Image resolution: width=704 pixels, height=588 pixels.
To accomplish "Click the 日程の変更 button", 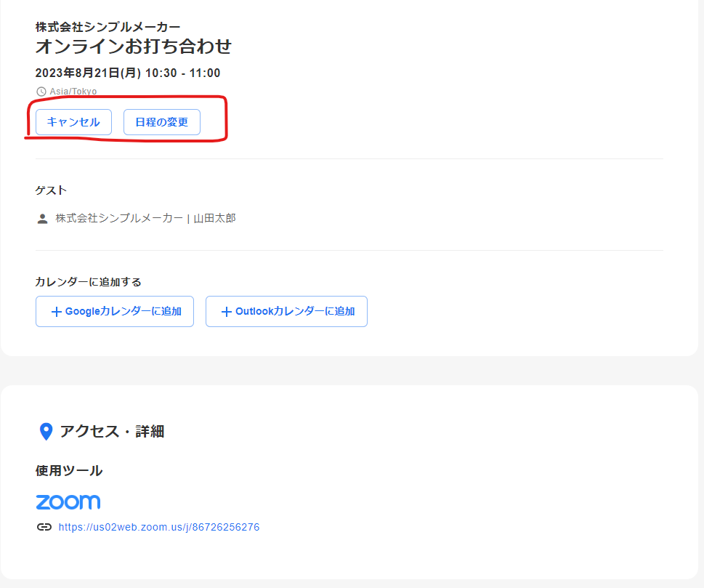I will (x=161, y=122).
